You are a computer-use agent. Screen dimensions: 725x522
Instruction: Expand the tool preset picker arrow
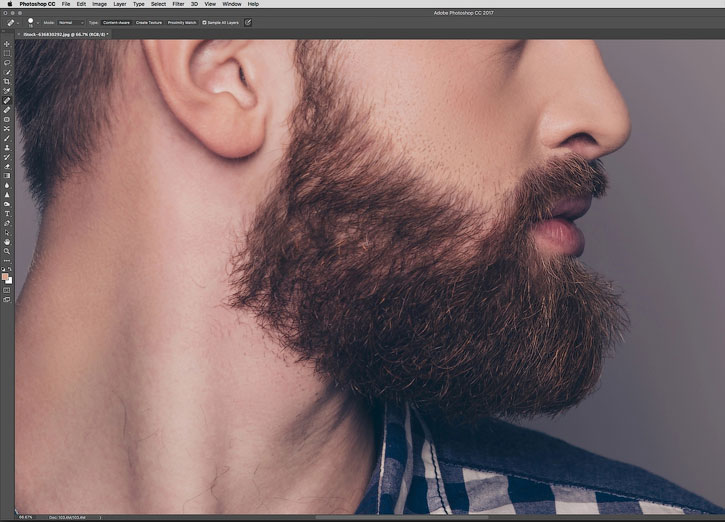click(18, 23)
